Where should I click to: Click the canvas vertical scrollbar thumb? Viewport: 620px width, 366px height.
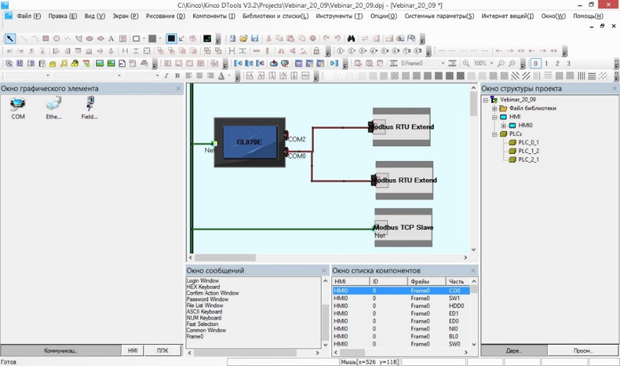pyautogui.click(x=473, y=104)
